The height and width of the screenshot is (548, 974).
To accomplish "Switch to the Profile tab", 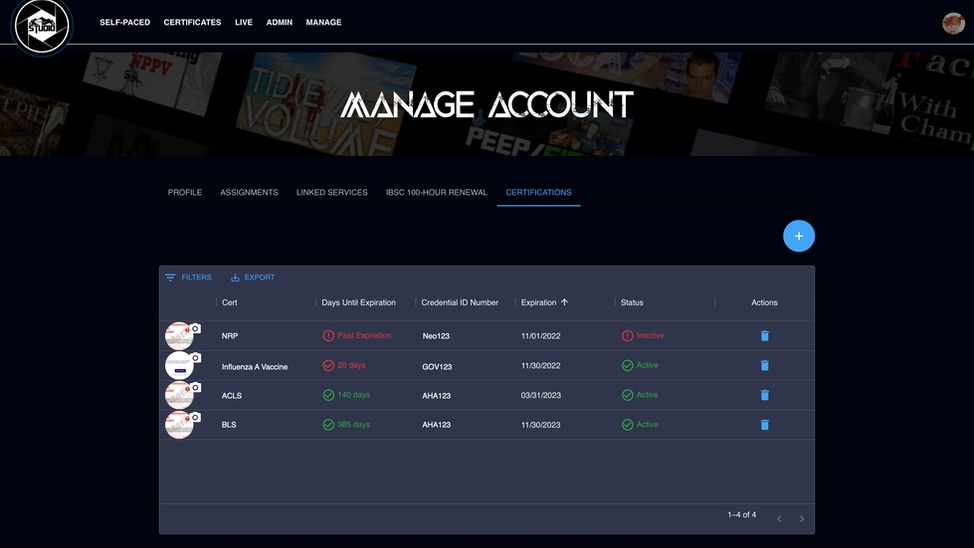I will tap(185, 193).
